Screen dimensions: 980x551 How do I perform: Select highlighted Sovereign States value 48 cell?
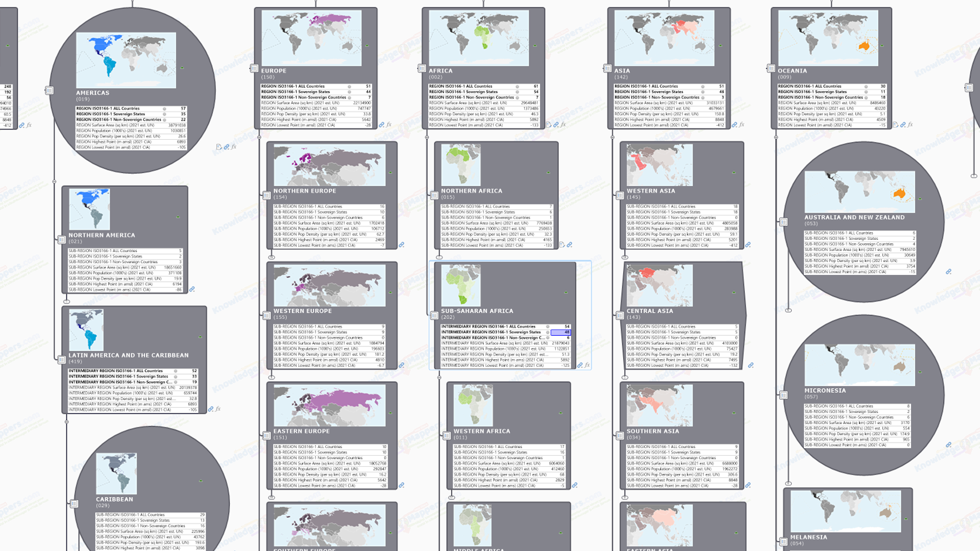[560, 332]
